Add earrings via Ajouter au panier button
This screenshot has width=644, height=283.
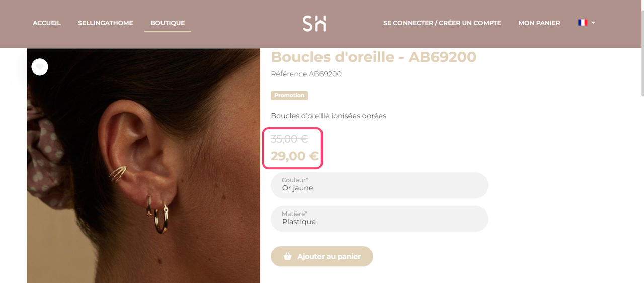pos(322,256)
